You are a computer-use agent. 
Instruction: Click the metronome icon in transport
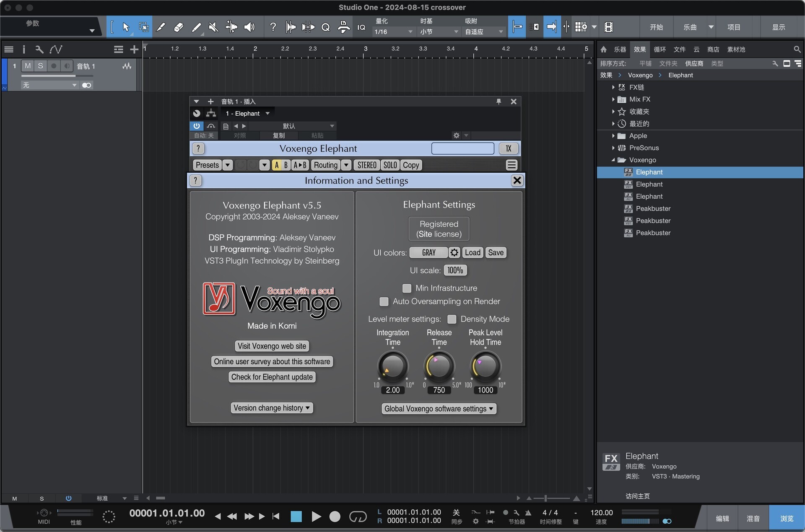(528, 513)
